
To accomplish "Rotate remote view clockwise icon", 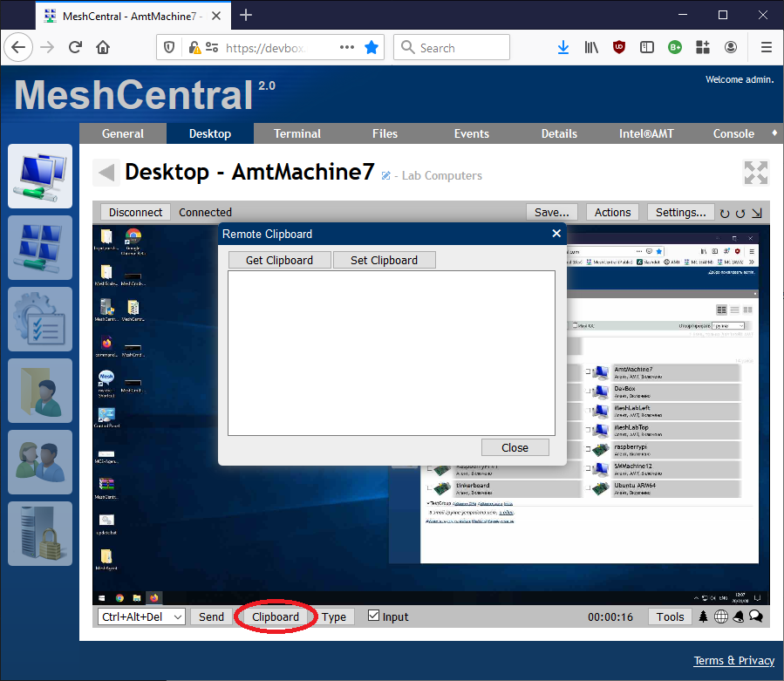I will [x=725, y=214].
